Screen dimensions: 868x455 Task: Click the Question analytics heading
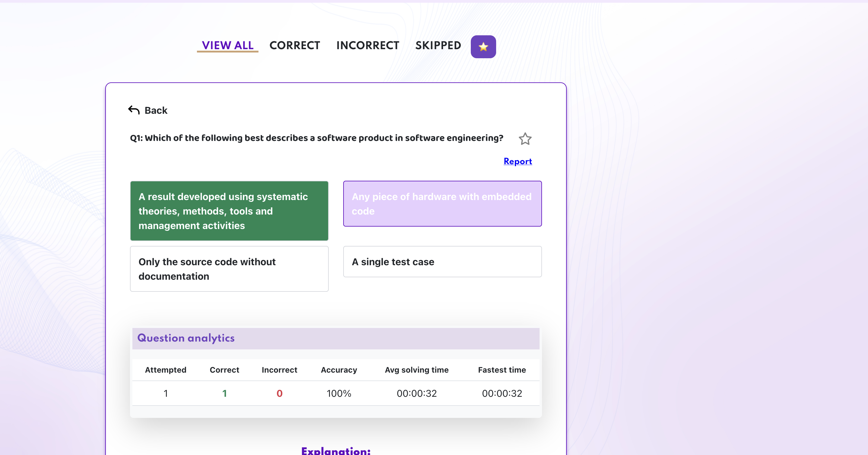(x=186, y=338)
